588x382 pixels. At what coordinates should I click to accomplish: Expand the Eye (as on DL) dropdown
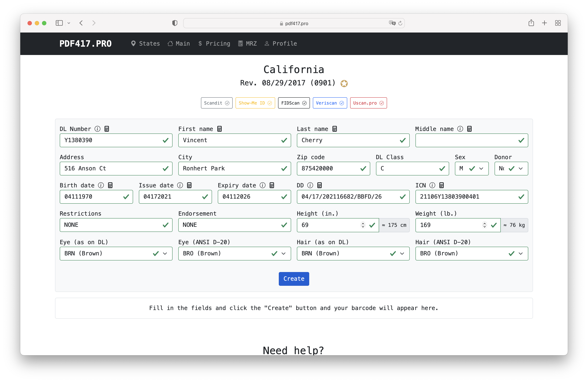click(x=116, y=253)
